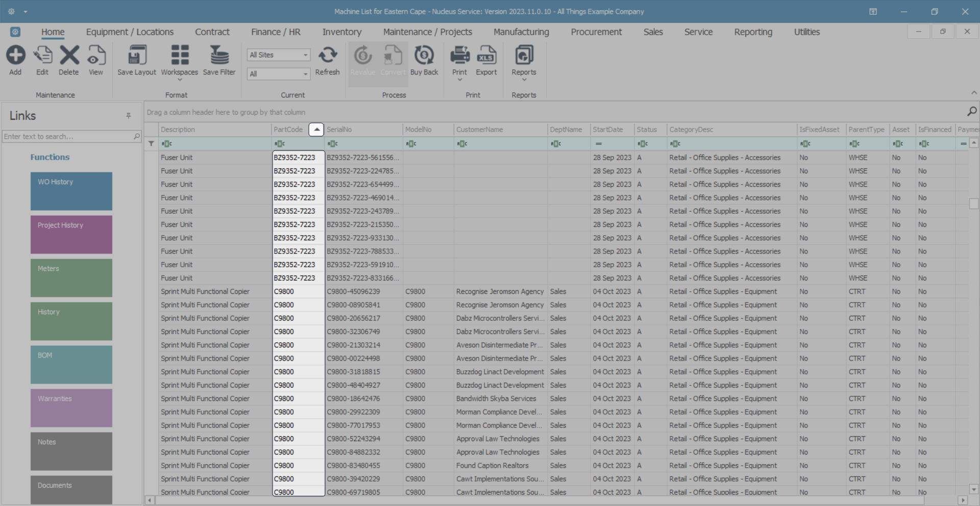Open the Notes tile
This screenshot has height=506, width=980.
(71, 451)
